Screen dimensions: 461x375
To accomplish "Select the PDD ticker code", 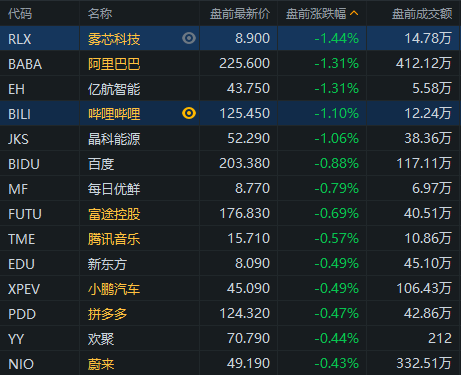I will tap(22, 314).
